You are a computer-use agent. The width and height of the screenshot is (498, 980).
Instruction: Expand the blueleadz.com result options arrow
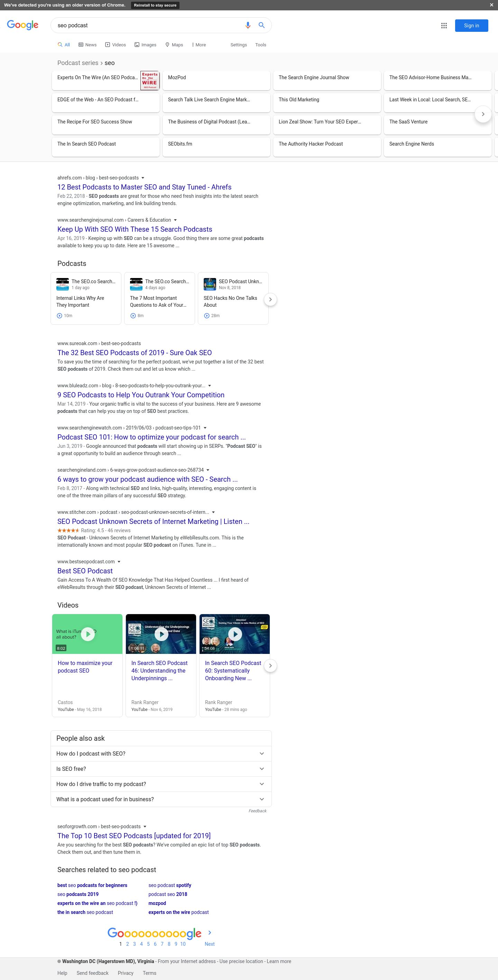pos(210,385)
